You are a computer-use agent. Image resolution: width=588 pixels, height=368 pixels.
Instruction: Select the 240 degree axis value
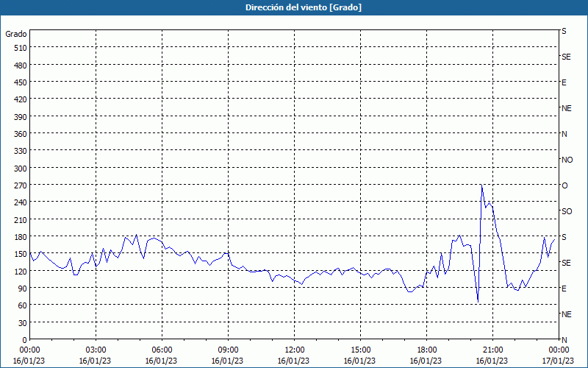tap(21, 202)
